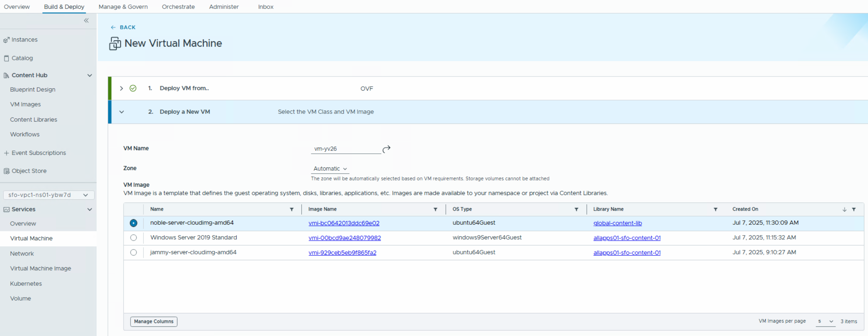Open filter icon on Created On column

pos(854,210)
